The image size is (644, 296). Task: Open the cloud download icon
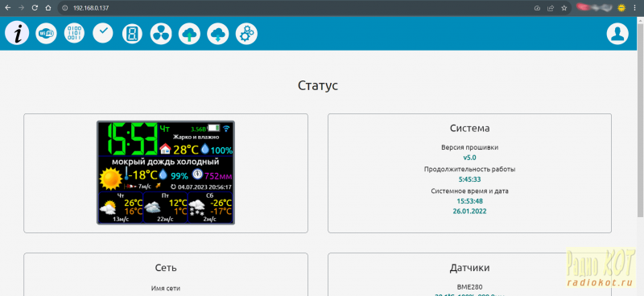point(217,33)
